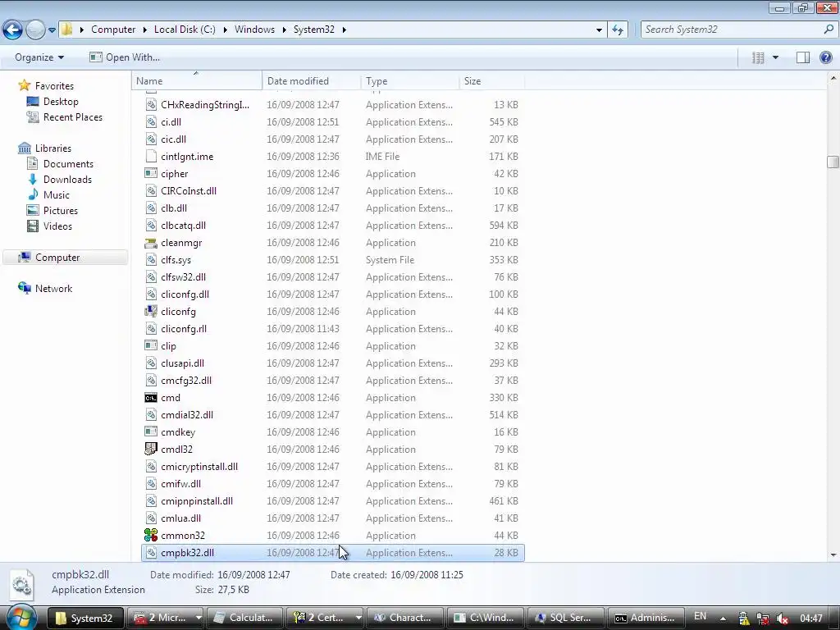Click the Open With... button

click(x=125, y=57)
